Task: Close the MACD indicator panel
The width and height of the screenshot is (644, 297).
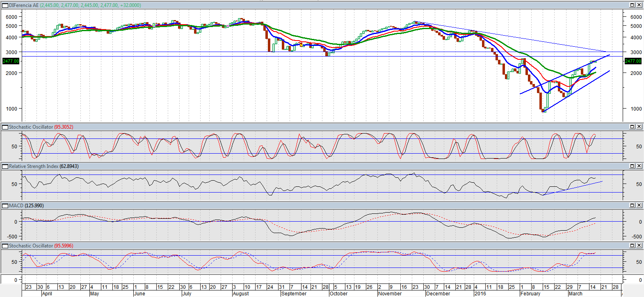Action: click(x=639, y=205)
